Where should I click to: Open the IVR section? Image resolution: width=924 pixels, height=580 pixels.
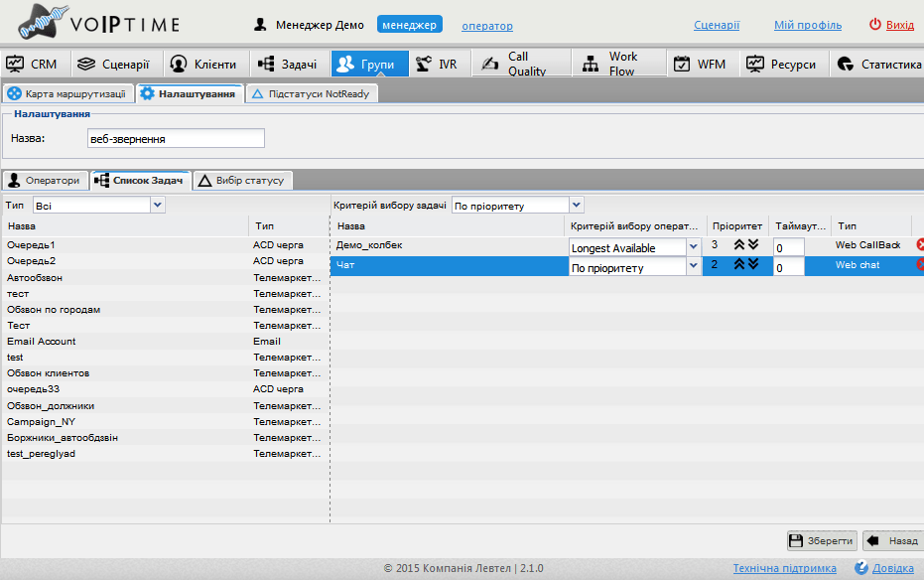coord(438,64)
